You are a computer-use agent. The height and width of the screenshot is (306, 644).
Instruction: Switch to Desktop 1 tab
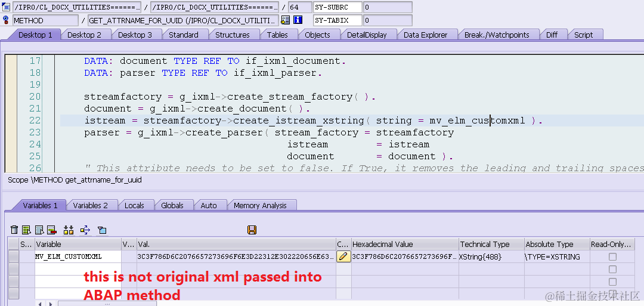point(35,35)
